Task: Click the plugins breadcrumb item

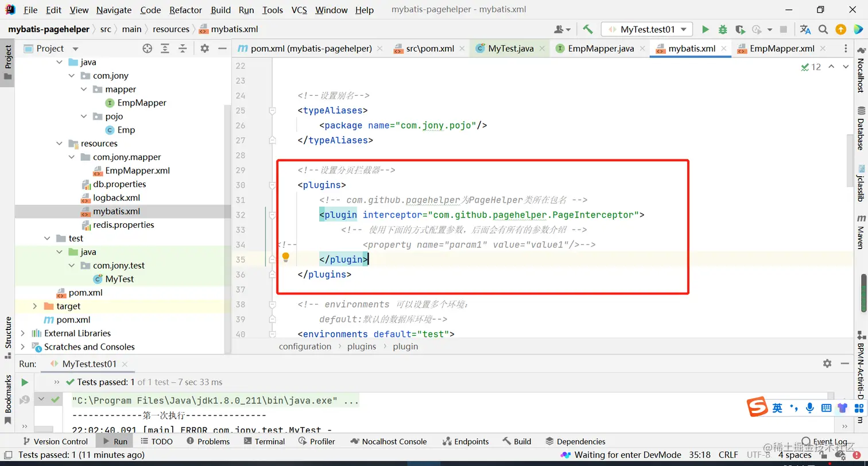Action: tap(362, 347)
